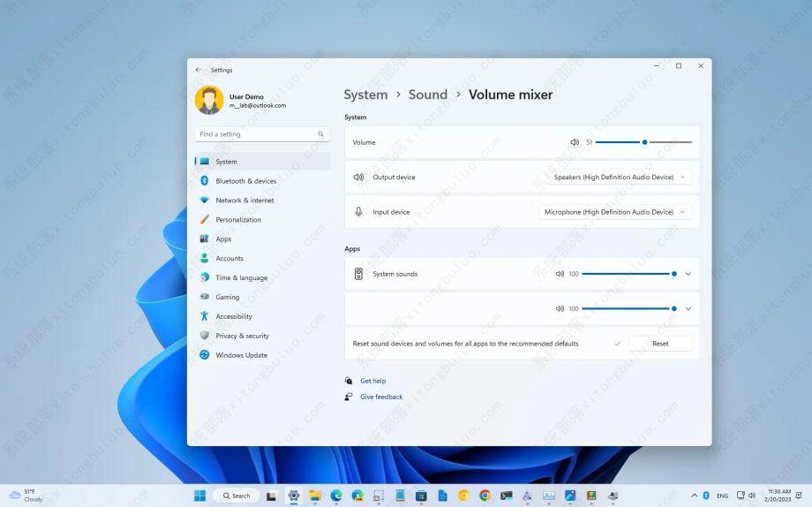Mute the system Volume speaker icon

click(x=575, y=142)
